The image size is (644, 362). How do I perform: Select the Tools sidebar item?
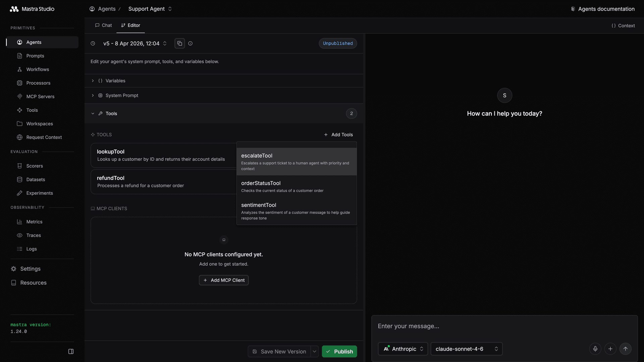pyautogui.click(x=32, y=110)
